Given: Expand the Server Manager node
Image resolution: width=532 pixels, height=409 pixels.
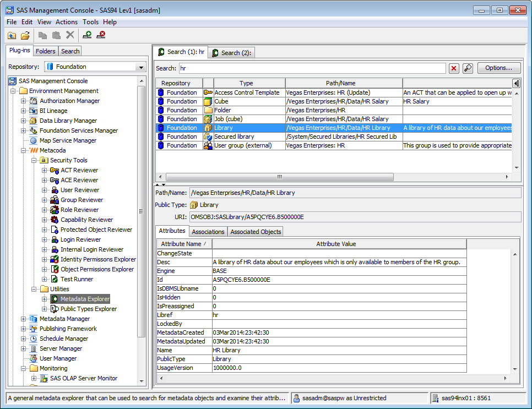Looking at the screenshot, I should pos(24,348).
